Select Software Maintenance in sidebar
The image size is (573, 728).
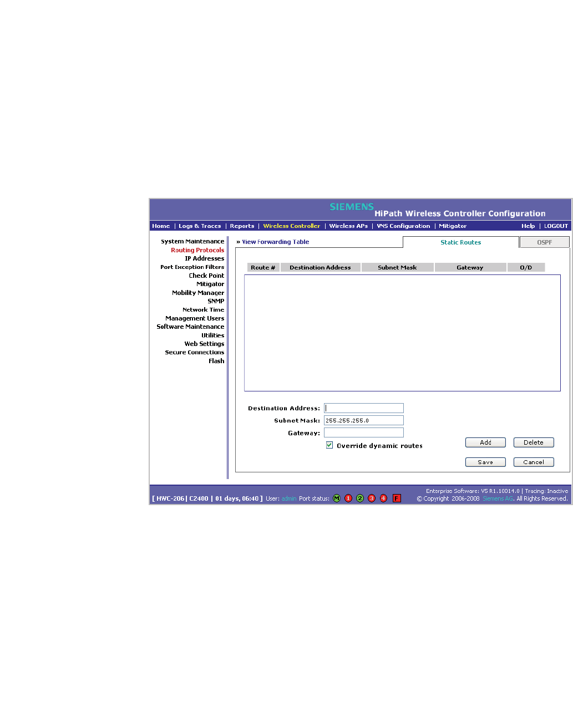click(190, 327)
